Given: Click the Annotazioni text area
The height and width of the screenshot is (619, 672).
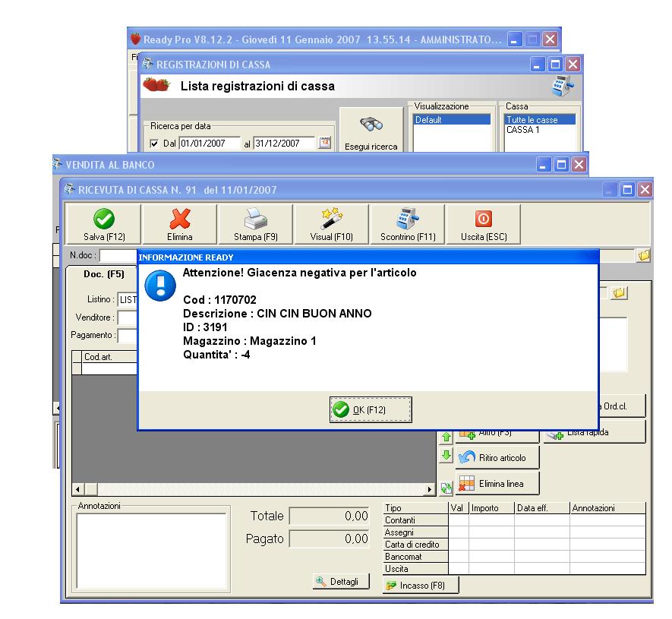Looking at the screenshot, I should 151,551.
